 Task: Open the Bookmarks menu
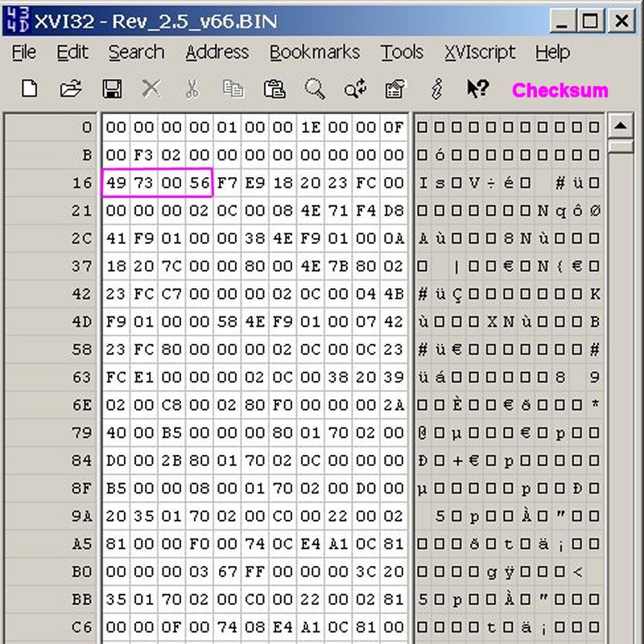(315, 52)
